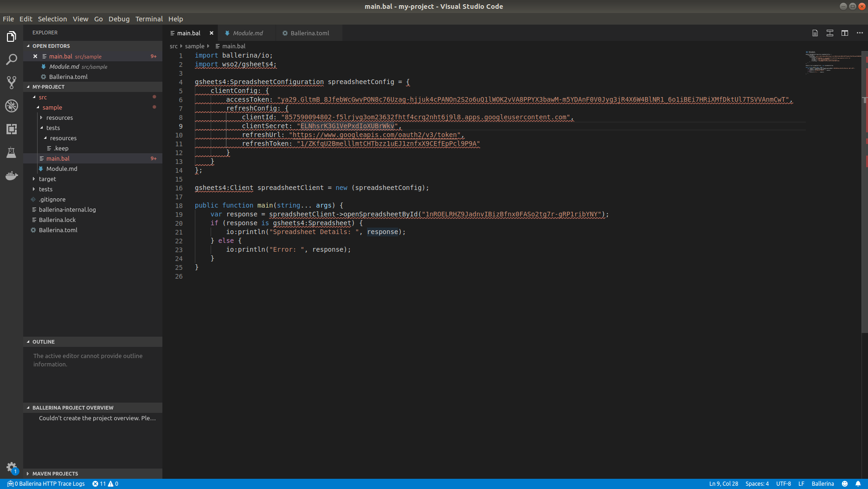Screen dimensions: 868x489
Task: Close the main.bal editor tab
Action: (212, 33)
